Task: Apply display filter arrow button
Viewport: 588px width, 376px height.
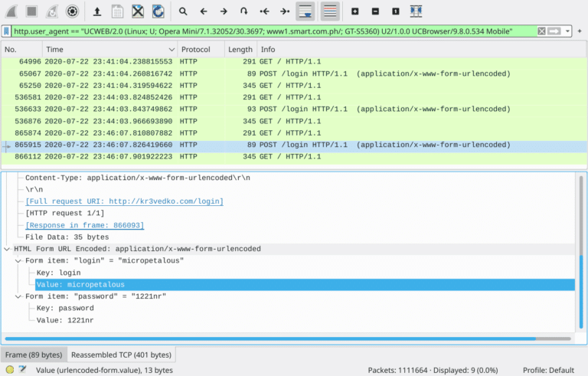Action: click(x=554, y=31)
